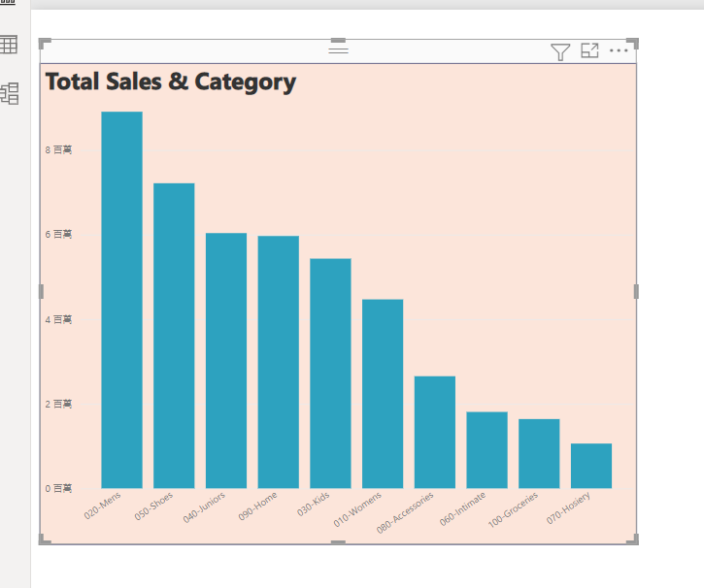Image resolution: width=704 pixels, height=588 pixels.
Task: Click the 050-Shoes axis label
Action: [x=153, y=506]
